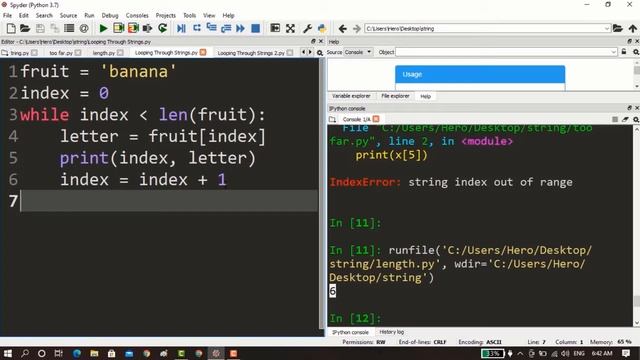Re-run the last script
The height and width of the screenshot is (360, 640).
[162, 28]
